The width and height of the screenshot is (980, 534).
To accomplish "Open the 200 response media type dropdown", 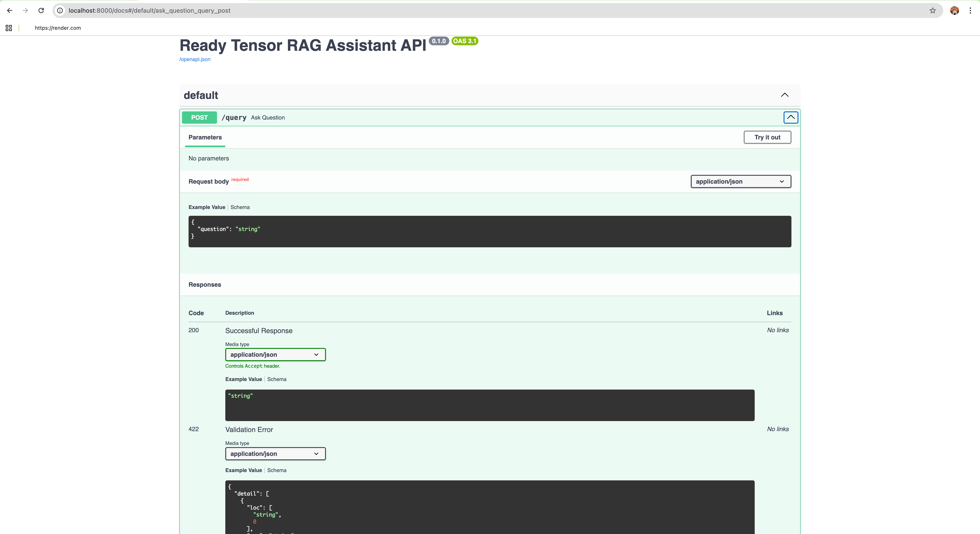I will (275, 355).
